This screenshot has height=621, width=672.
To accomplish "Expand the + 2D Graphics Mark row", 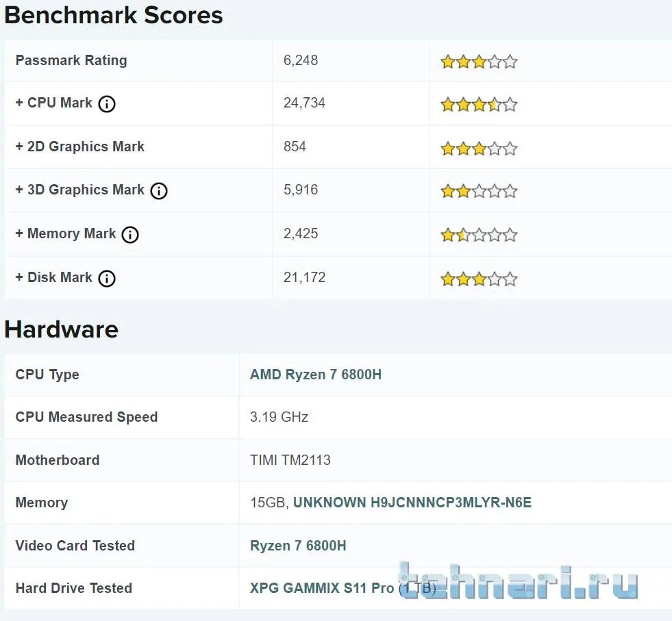I will click(79, 147).
